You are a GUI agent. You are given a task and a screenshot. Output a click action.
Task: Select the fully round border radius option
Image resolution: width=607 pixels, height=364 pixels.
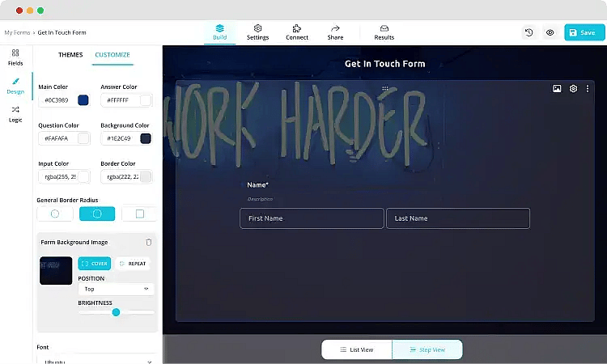[55, 214]
